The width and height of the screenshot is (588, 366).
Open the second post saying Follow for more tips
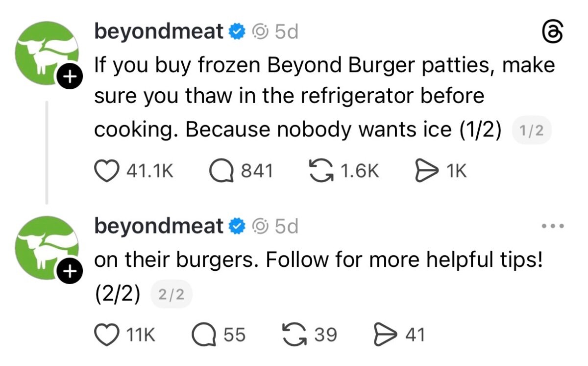[318, 276]
